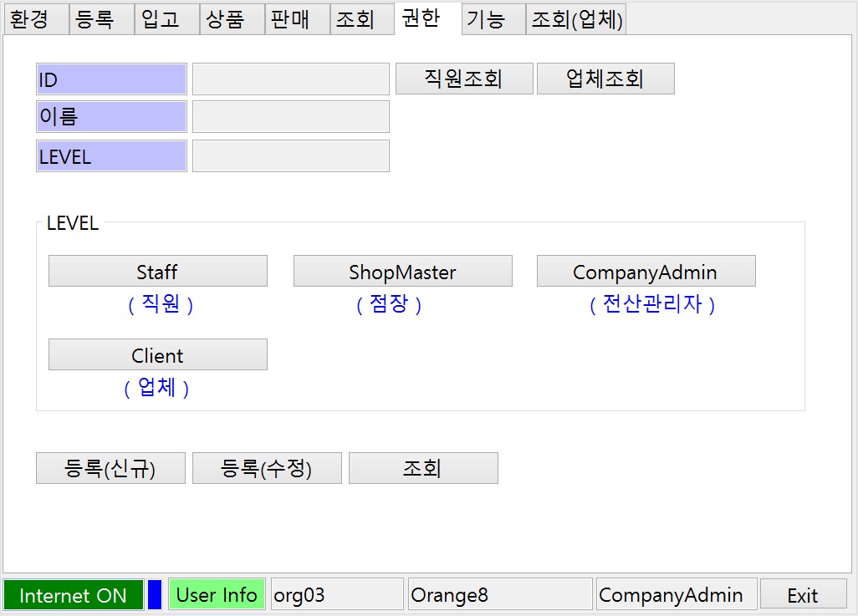Click the Exit button
This screenshot has width=858, height=616.
(x=803, y=594)
